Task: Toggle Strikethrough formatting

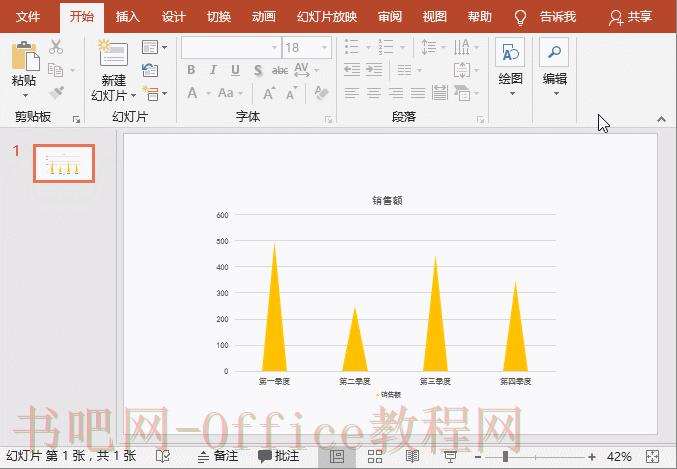Action: (x=280, y=70)
